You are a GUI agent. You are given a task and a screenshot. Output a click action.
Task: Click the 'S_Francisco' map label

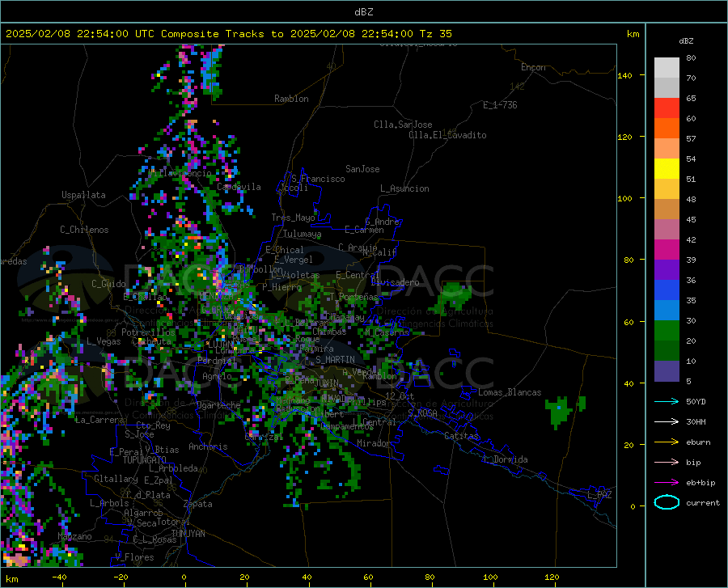click(318, 179)
